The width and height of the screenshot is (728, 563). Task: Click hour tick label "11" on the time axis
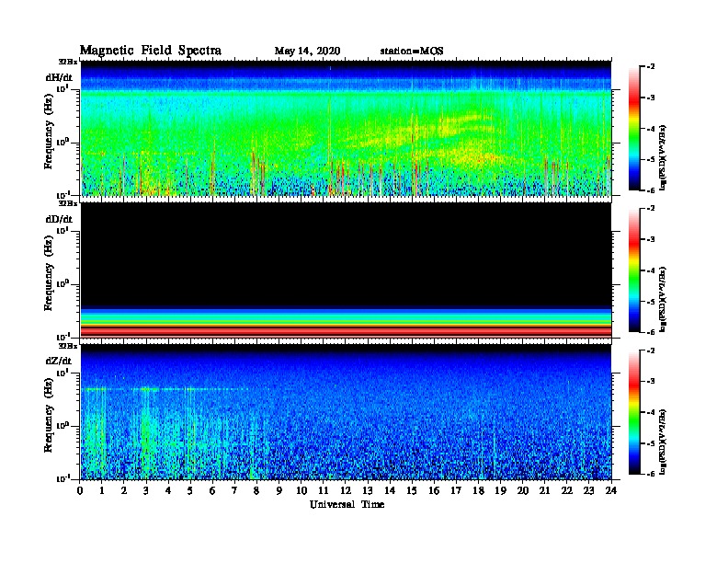pos(324,491)
